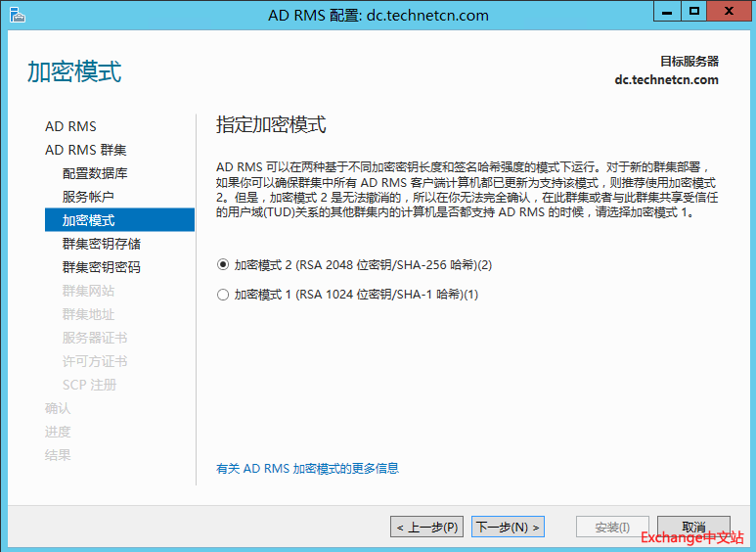Go to the AD RMS step in sidebar
This screenshot has width=756, height=552.
[x=70, y=126]
